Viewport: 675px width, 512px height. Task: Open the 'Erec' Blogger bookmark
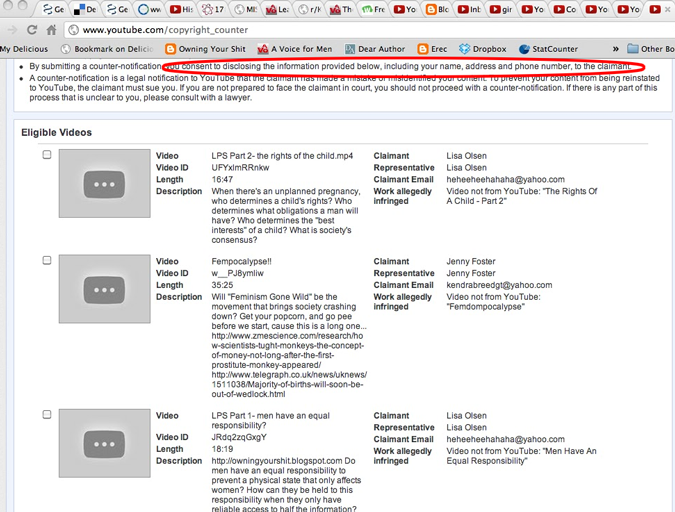(x=433, y=49)
